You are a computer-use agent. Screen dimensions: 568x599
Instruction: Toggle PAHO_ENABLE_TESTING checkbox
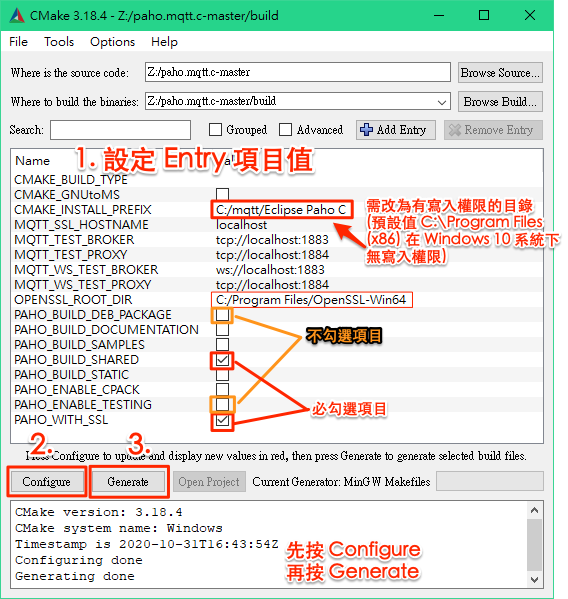222,405
